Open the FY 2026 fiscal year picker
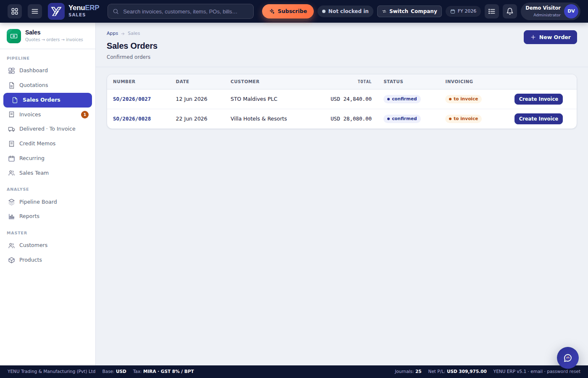Viewport: 588px width, 378px height. pyautogui.click(x=463, y=11)
